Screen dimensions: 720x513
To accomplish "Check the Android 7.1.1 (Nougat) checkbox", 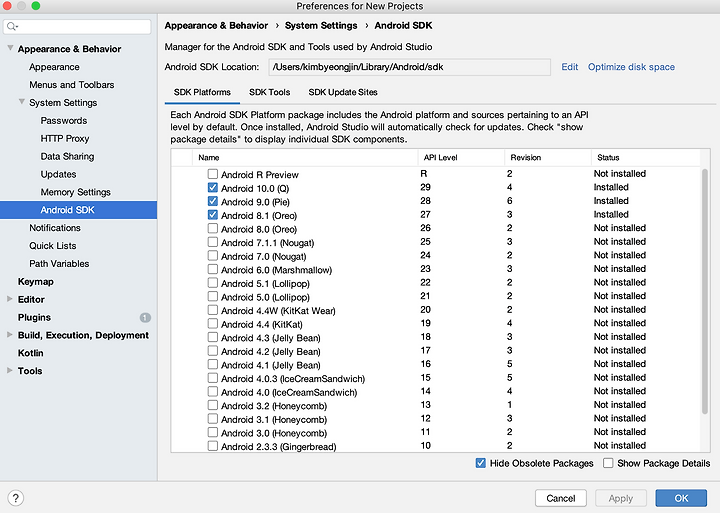I will tap(213, 242).
